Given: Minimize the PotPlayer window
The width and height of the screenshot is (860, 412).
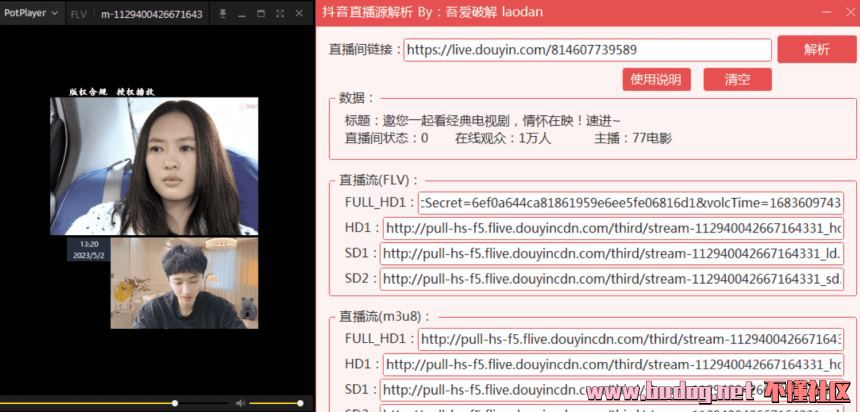Looking at the screenshot, I should tap(242, 14).
